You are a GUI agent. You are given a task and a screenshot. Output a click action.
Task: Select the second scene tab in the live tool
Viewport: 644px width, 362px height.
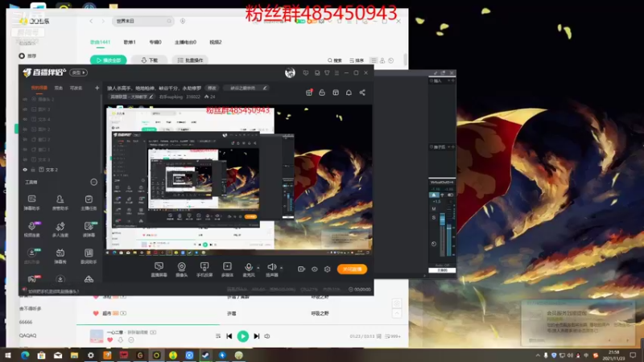point(59,88)
